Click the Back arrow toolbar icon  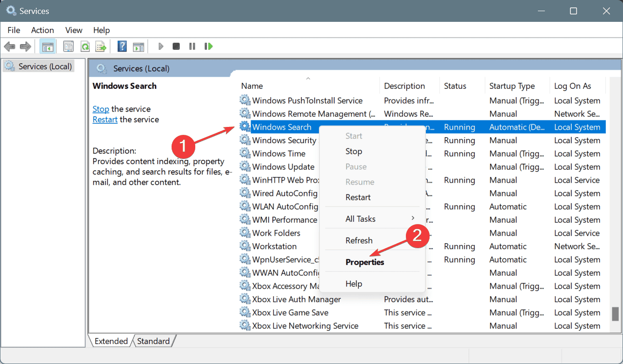9,46
